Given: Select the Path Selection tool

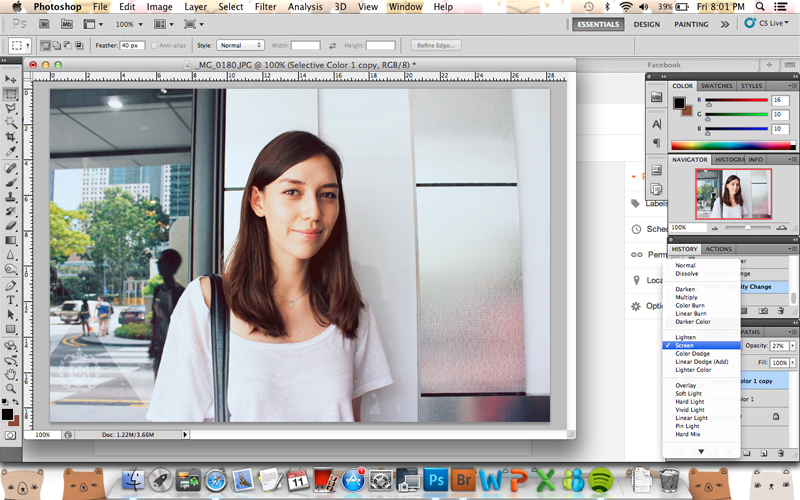Looking at the screenshot, I should (x=11, y=314).
